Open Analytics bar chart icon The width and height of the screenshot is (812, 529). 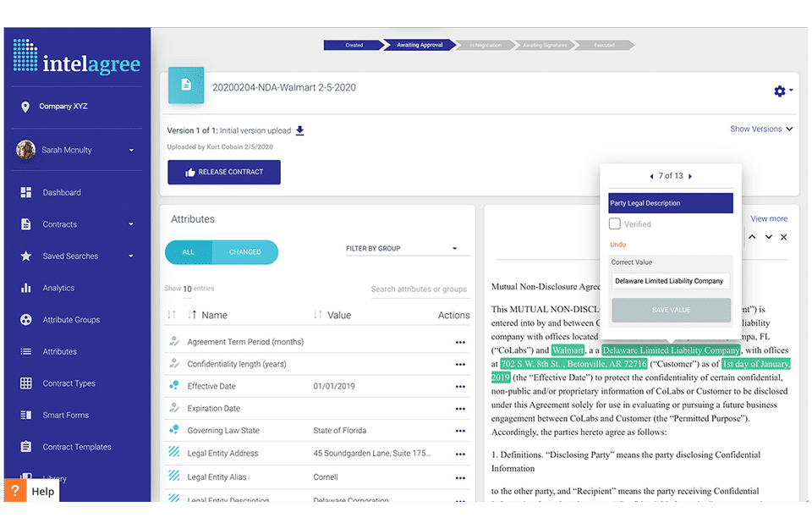[25, 288]
